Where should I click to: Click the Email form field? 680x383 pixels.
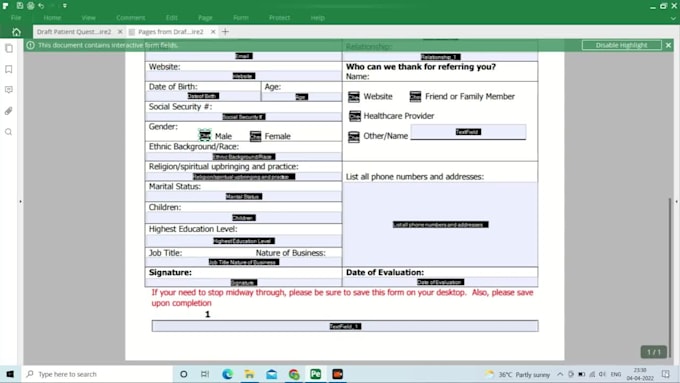[243, 56]
